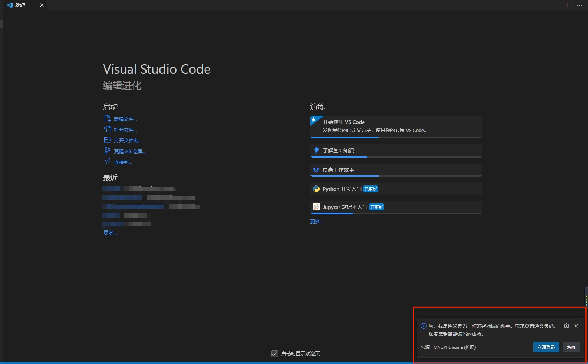Viewport: 588px width, 364px height.
Task: Open 更多 under the 演练 walkthroughs
Action: (x=316, y=222)
